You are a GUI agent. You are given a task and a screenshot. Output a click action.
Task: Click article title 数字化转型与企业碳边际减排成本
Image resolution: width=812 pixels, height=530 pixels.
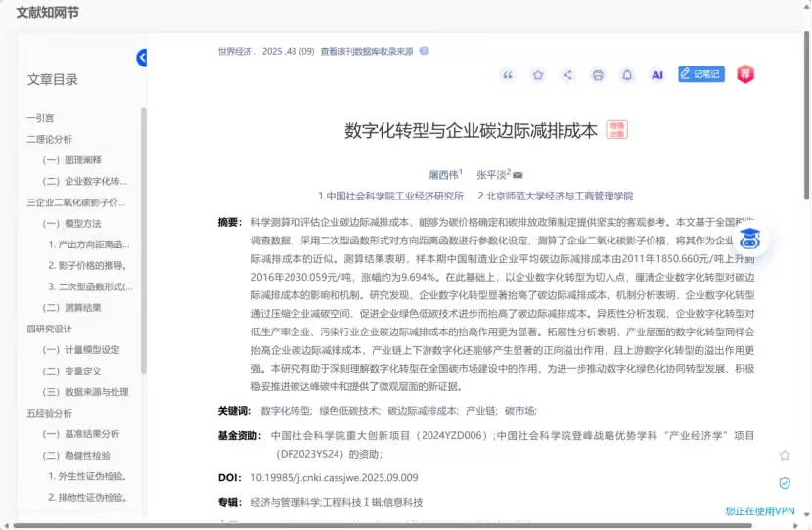coord(472,130)
